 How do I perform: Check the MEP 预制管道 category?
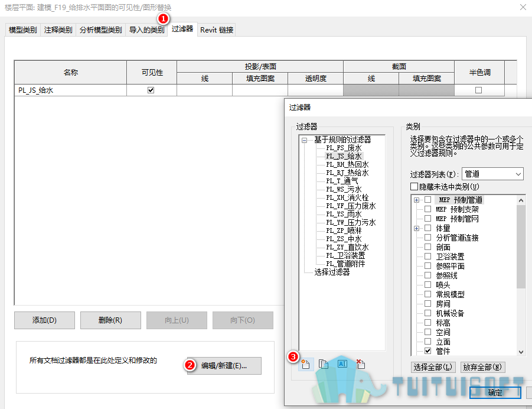pyautogui.click(x=428, y=200)
